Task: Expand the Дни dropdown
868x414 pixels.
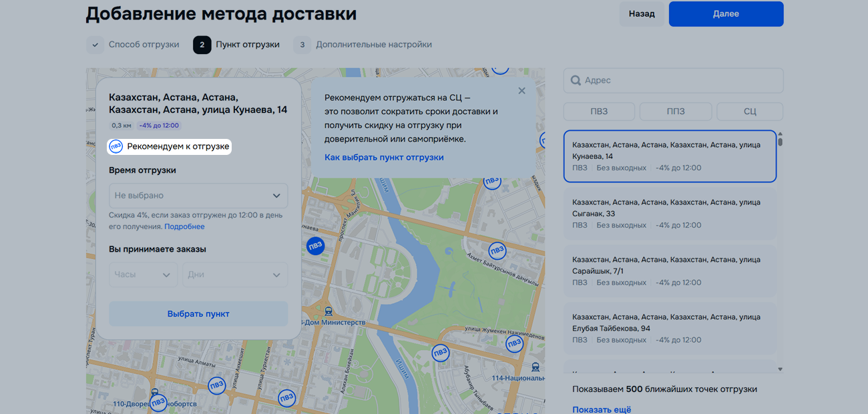Action: click(x=235, y=274)
